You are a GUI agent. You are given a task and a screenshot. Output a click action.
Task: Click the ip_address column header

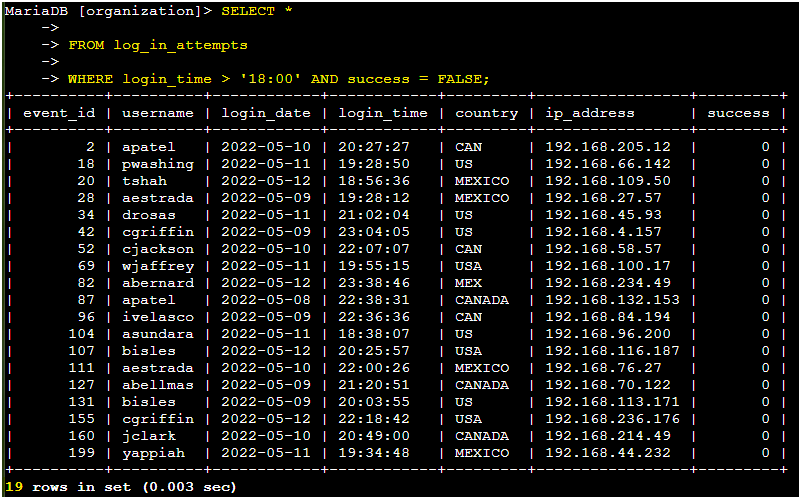tap(590, 113)
